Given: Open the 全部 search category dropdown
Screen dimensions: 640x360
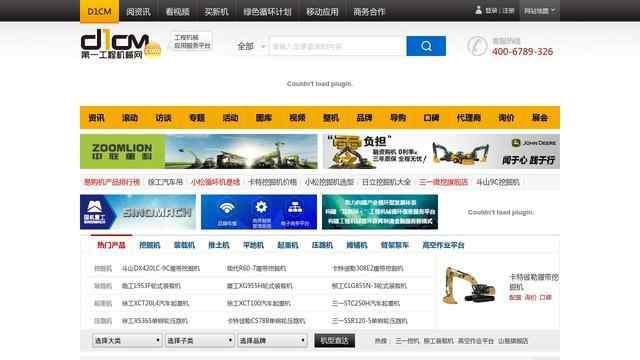Looking at the screenshot, I should [x=251, y=47].
